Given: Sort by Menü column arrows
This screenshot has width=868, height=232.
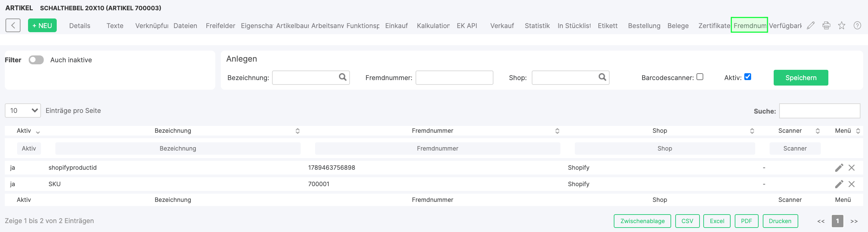Looking at the screenshot, I should [858, 131].
